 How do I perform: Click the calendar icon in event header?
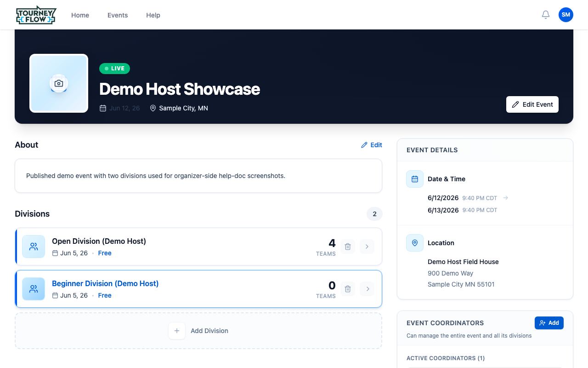pyautogui.click(x=103, y=108)
